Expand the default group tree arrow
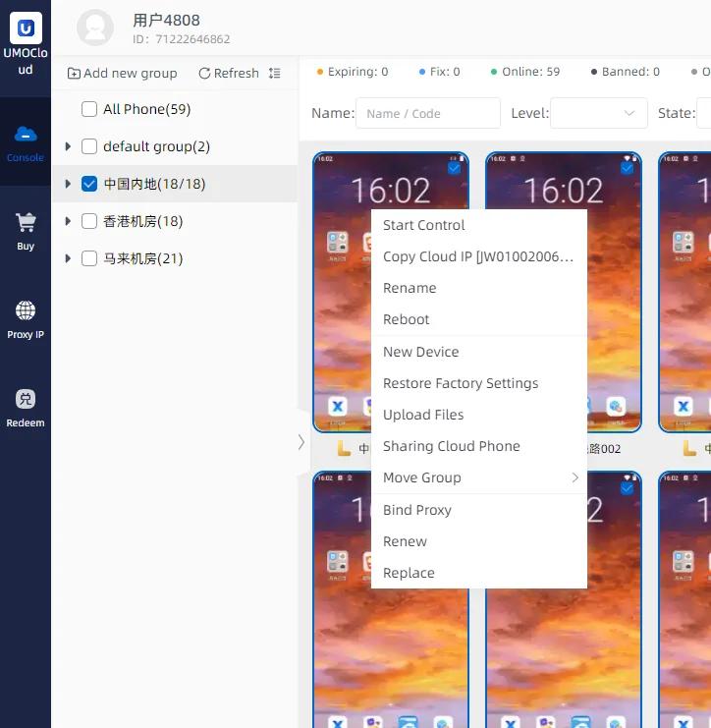The image size is (711, 728). coord(68,146)
